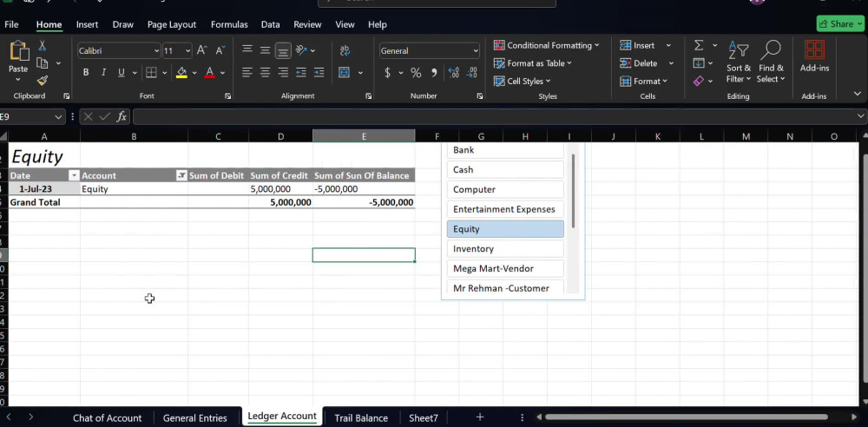Select Mega Mart-Vendor in slicer
Viewport: 868px width, 427px height.
point(505,268)
